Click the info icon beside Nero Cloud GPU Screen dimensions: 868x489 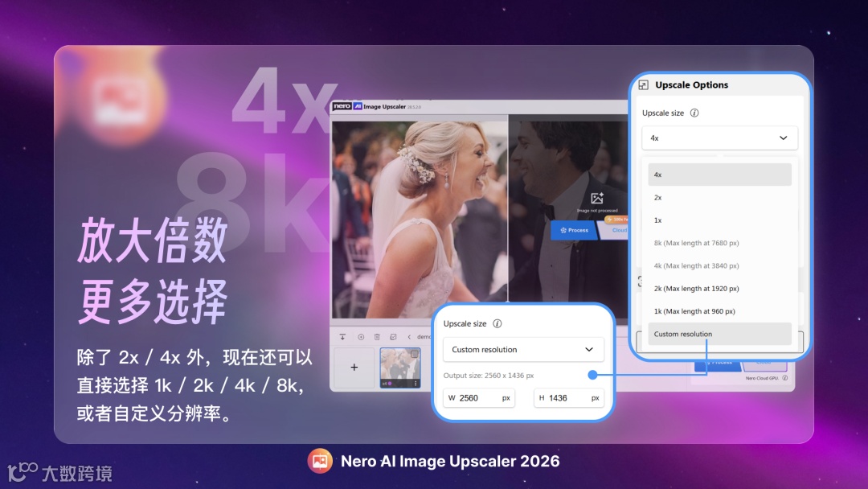click(785, 378)
